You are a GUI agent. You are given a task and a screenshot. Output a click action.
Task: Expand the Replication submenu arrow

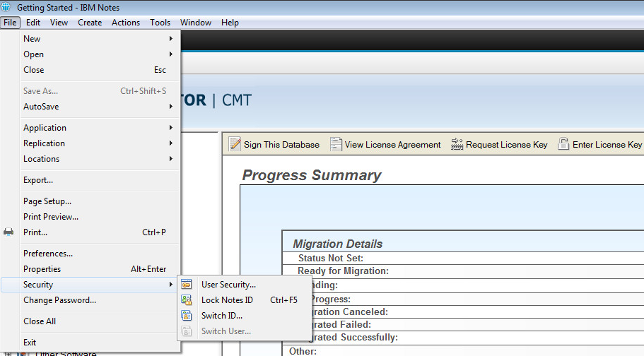[171, 143]
